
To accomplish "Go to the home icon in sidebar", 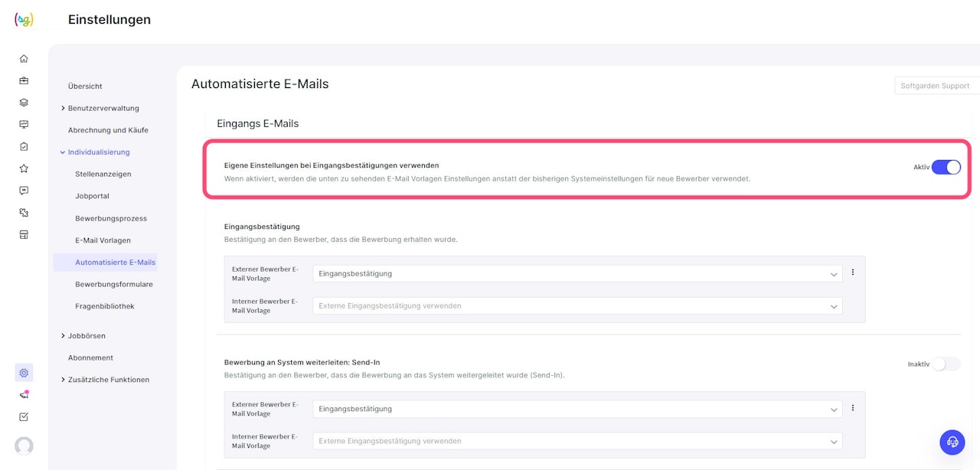I will pyautogui.click(x=24, y=58).
